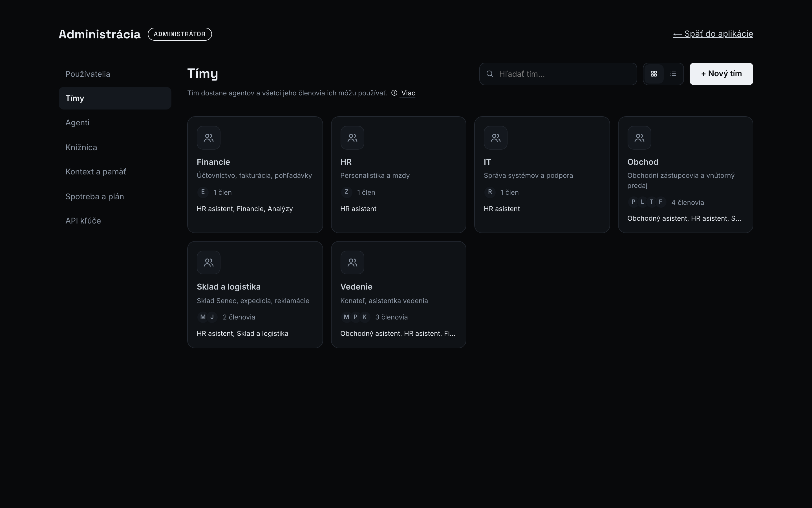
Task: Click the IT team group icon
Action: point(496,138)
